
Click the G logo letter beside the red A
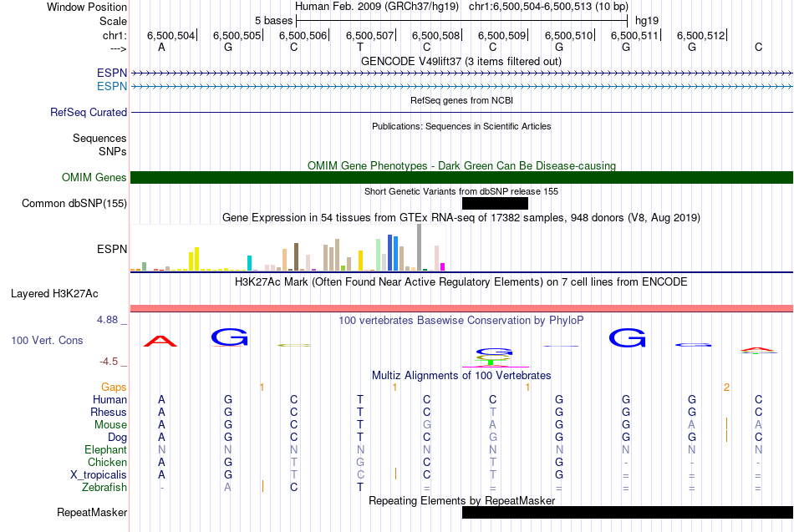tap(229, 337)
